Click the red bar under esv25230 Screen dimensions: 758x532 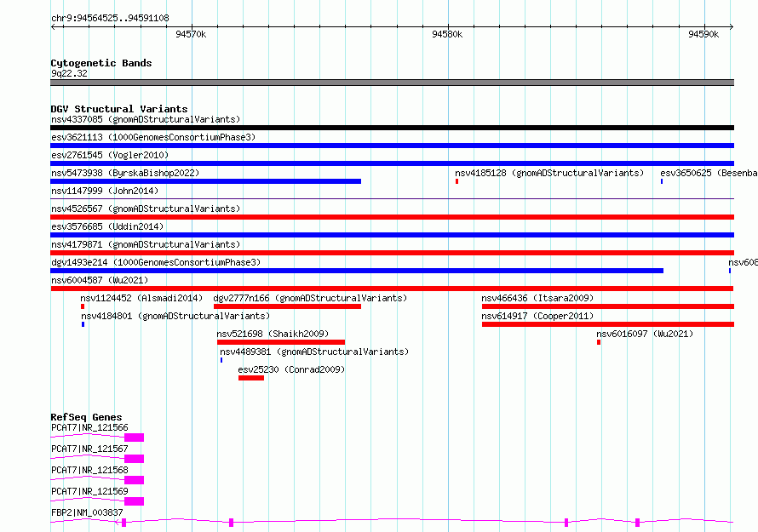(251, 378)
